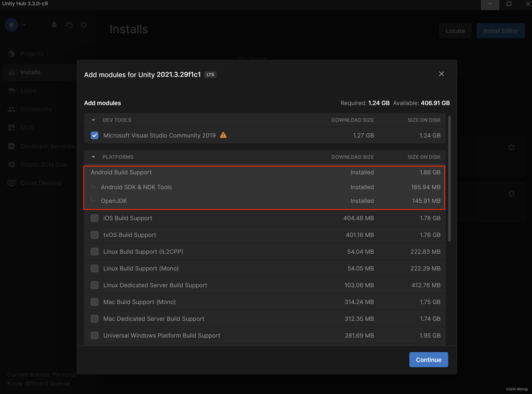Collapse the DEV TOOLS section
Screen dimensions: 532x394
coord(93,120)
